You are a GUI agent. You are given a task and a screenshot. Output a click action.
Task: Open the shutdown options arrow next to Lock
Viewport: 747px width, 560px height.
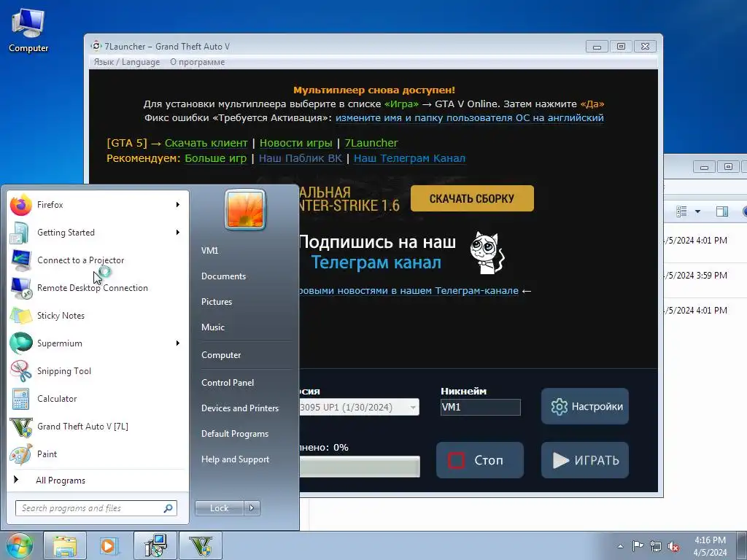click(252, 508)
